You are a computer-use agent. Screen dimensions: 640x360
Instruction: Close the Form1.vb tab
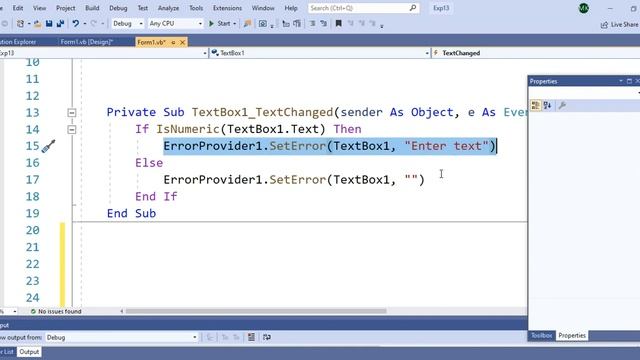tap(182, 42)
